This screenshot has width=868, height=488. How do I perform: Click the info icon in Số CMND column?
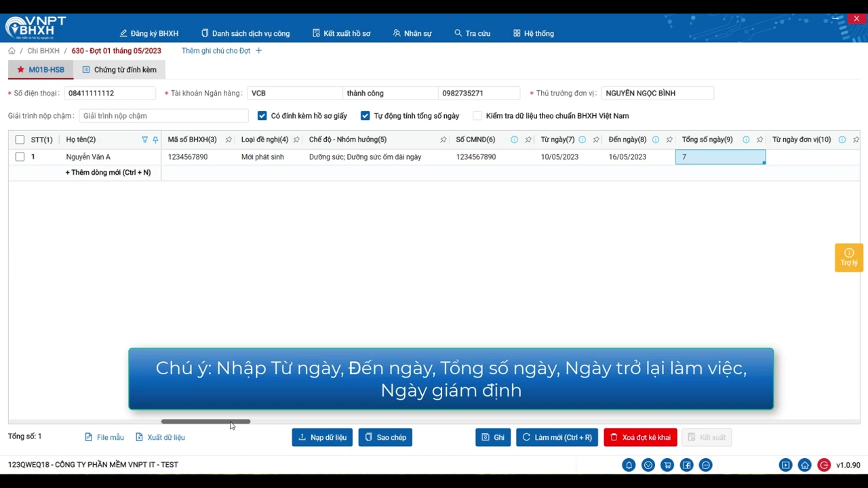pos(514,140)
